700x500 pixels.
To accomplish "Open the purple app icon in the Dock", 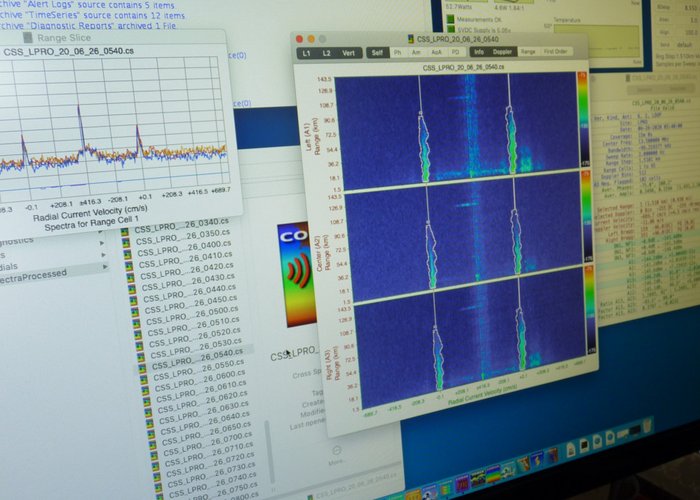I will [x=462, y=483].
